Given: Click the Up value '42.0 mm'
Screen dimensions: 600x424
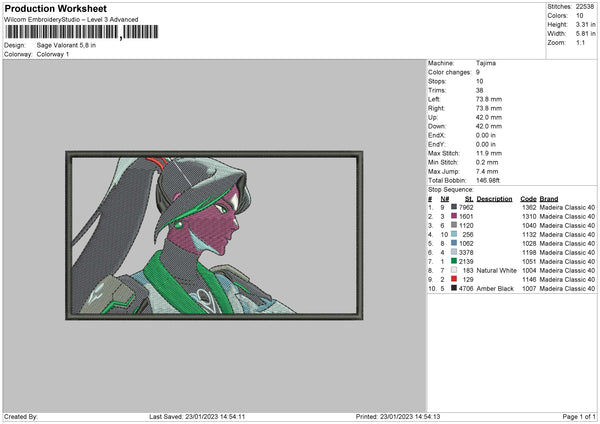Looking at the screenshot, I should point(489,117).
